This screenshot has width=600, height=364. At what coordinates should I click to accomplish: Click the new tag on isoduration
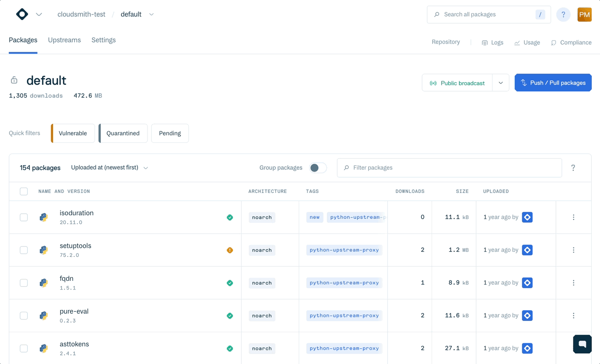coord(315,217)
